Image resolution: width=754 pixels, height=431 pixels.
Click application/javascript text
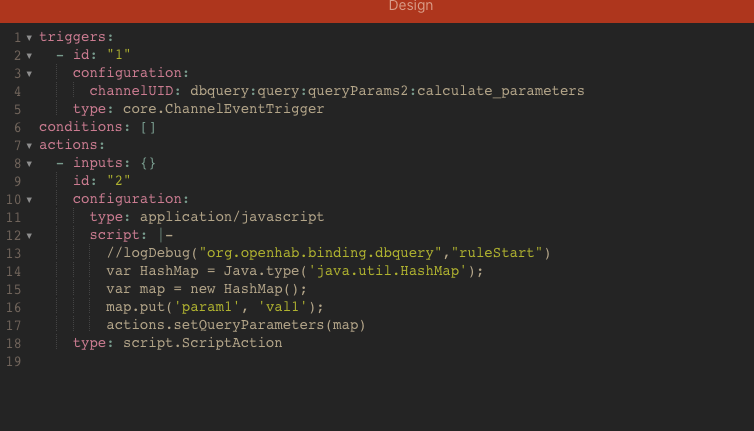tap(232, 217)
